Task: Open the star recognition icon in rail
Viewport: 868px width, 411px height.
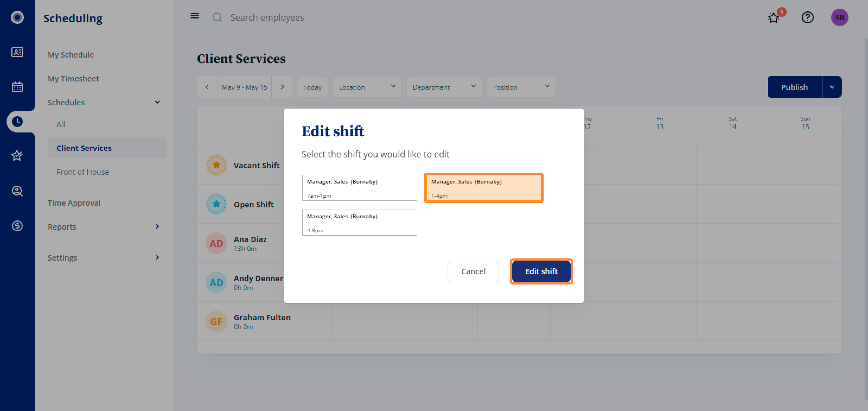Action: 17,156
